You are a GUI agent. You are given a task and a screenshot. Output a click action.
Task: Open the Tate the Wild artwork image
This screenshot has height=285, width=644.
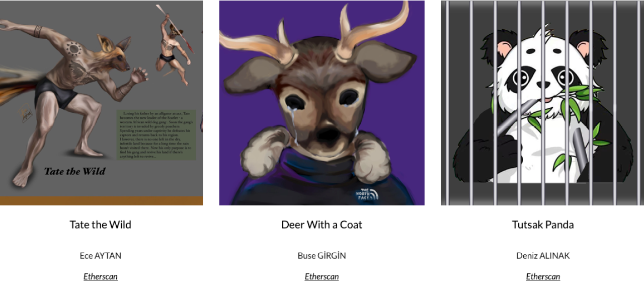click(101, 103)
